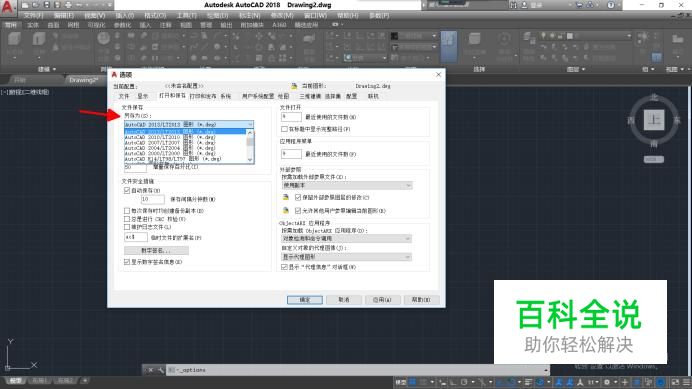The image size is (692, 389).
Task: Check the 维护日志文件 option
Action: [x=127, y=227]
